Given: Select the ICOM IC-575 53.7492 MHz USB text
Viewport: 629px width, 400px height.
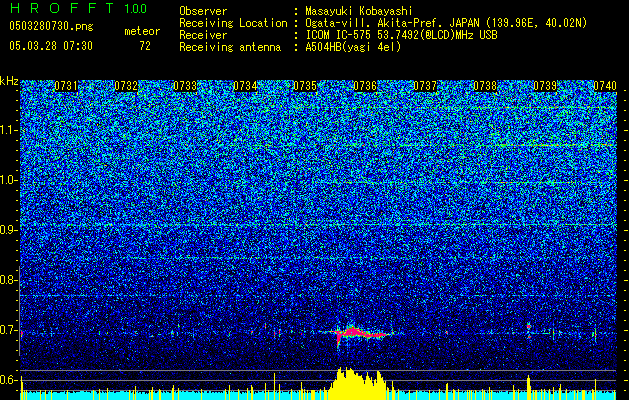Looking at the screenshot, I should tap(401, 35).
